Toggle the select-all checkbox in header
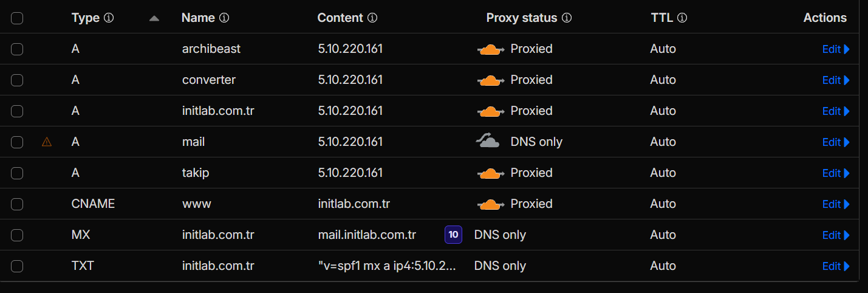Screen dimensions: 868x293 (x=17, y=18)
